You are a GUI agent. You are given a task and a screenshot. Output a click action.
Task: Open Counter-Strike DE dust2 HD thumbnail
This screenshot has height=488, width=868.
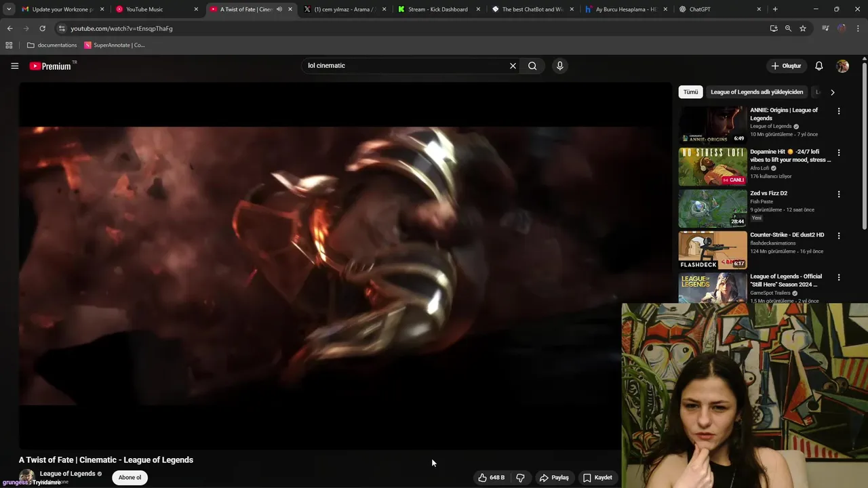pyautogui.click(x=713, y=249)
